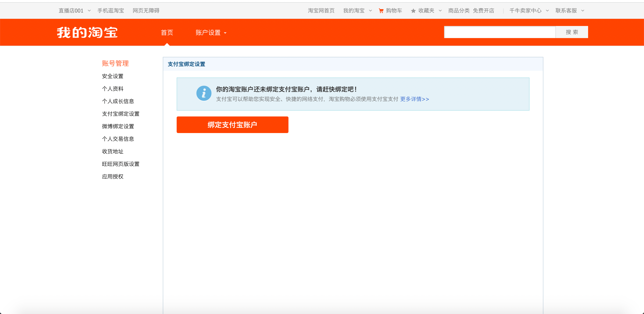
Task: Open 手机逛淘宝 link
Action: point(111,11)
